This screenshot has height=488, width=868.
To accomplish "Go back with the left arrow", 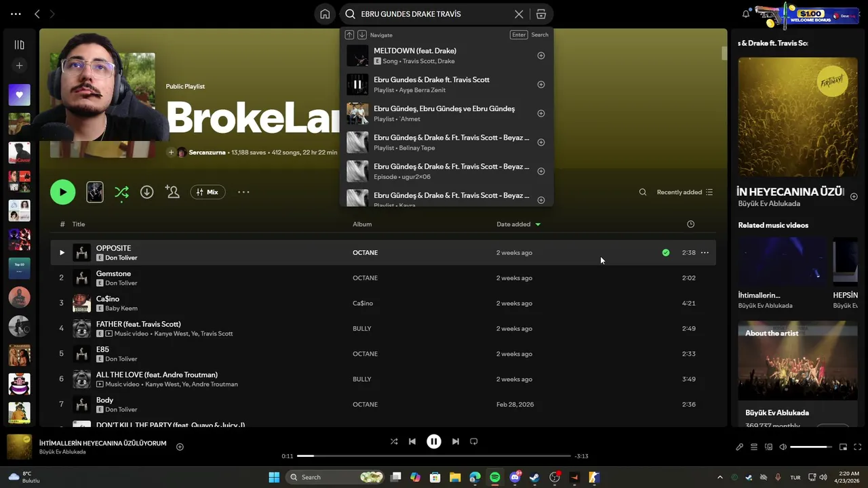I will tap(37, 14).
